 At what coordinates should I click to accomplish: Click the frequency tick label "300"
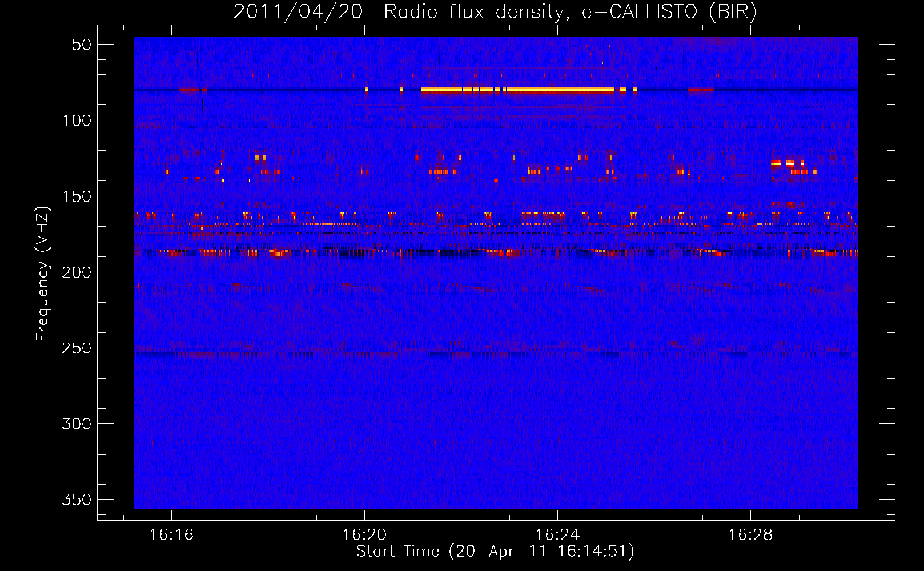tap(77, 424)
